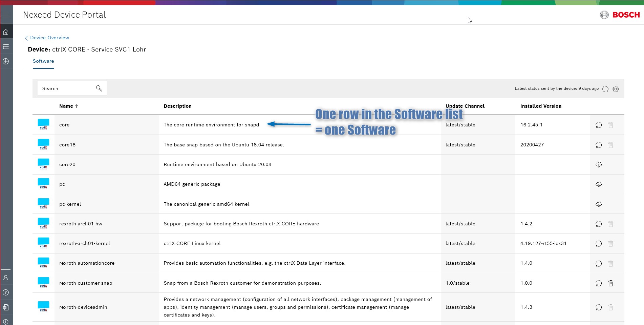Update the core software row

(x=599, y=125)
